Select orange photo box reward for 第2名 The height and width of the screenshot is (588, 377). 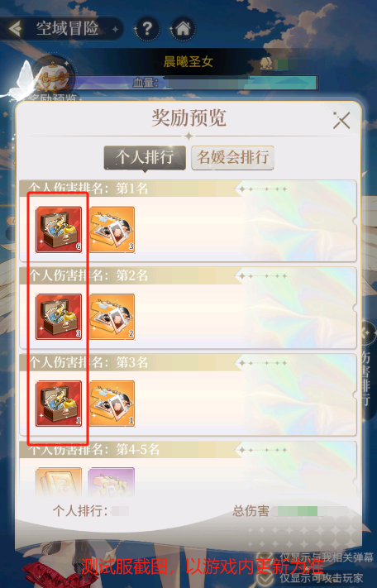[x=112, y=317]
